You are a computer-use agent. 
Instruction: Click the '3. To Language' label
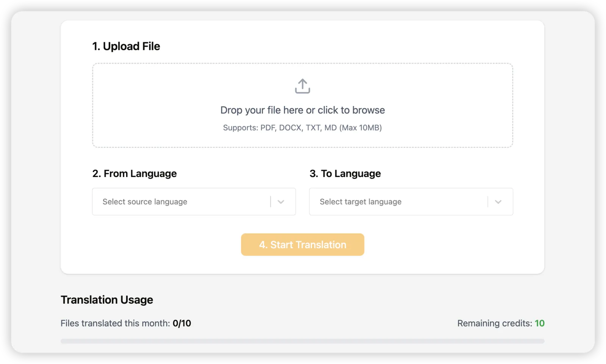[x=345, y=174]
